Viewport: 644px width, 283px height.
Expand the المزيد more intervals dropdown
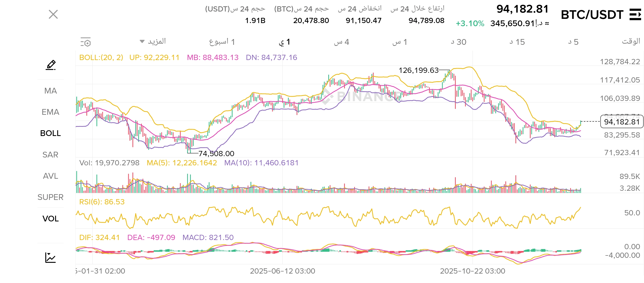coord(153,41)
